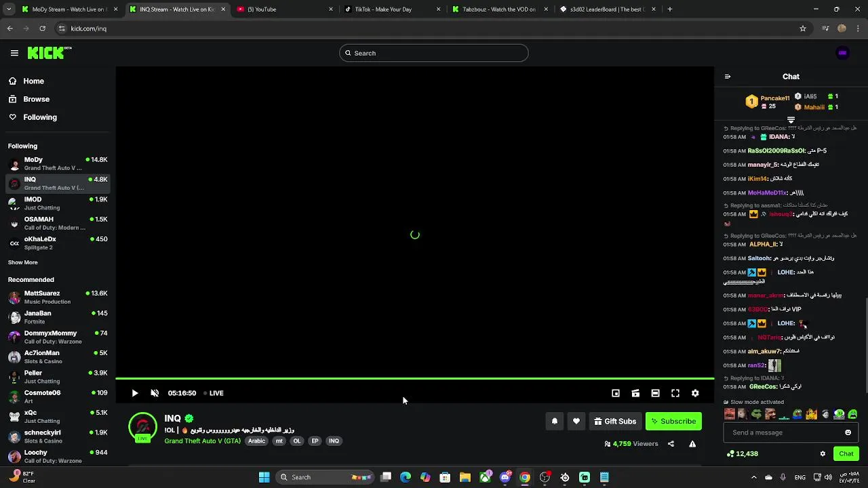Switch to MoDy Stream browser tab

(68, 9)
